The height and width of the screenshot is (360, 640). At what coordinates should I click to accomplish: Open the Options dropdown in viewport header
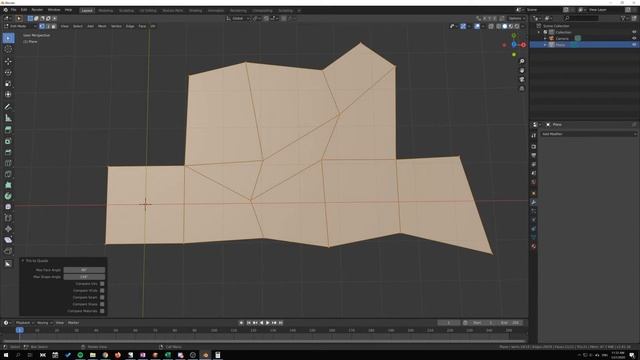click(x=516, y=18)
